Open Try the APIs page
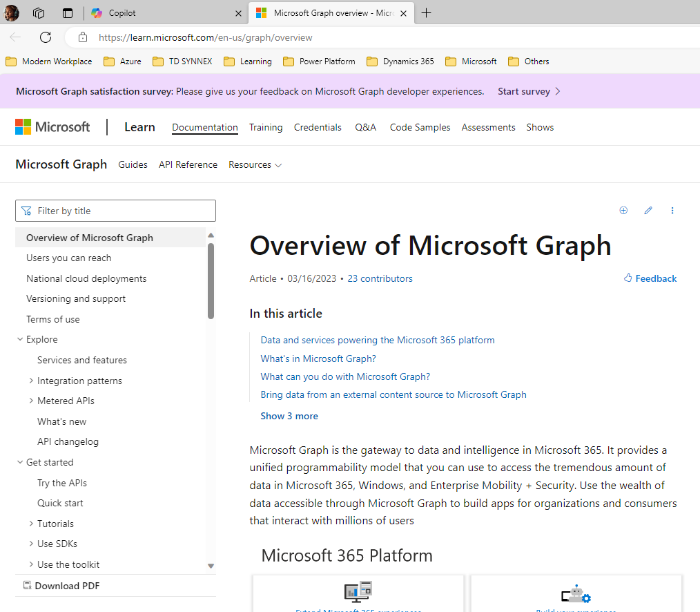 click(x=62, y=483)
